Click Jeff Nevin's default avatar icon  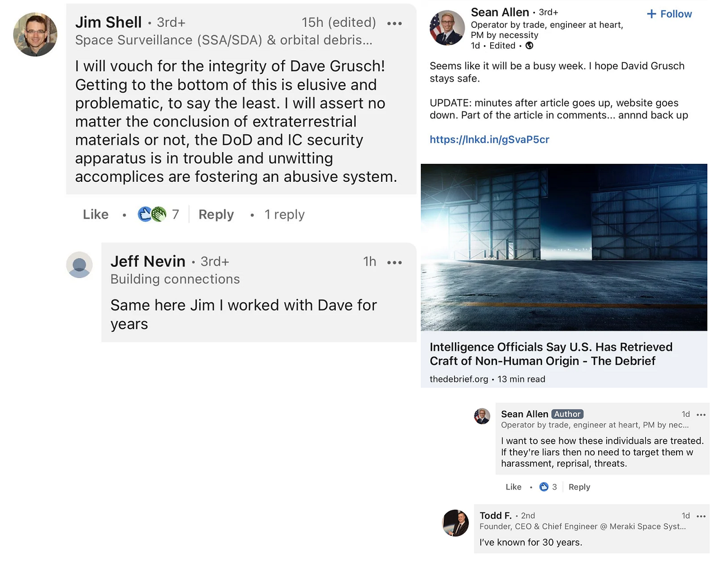pyautogui.click(x=79, y=265)
